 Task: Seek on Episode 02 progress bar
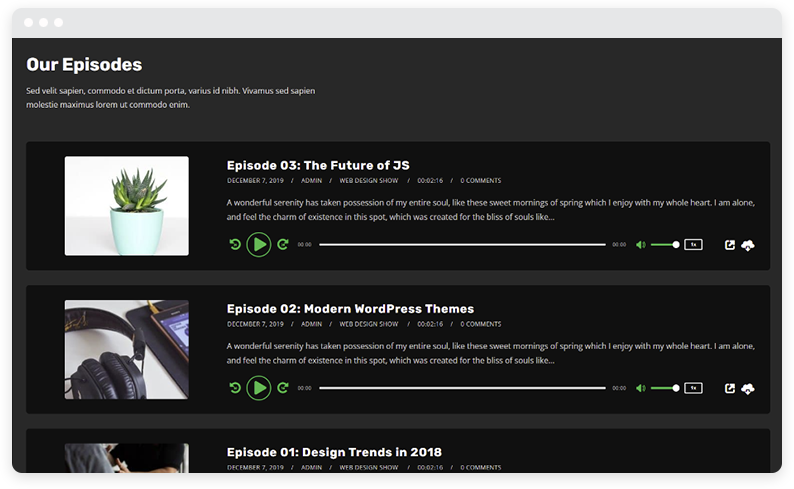tap(462, 388)
